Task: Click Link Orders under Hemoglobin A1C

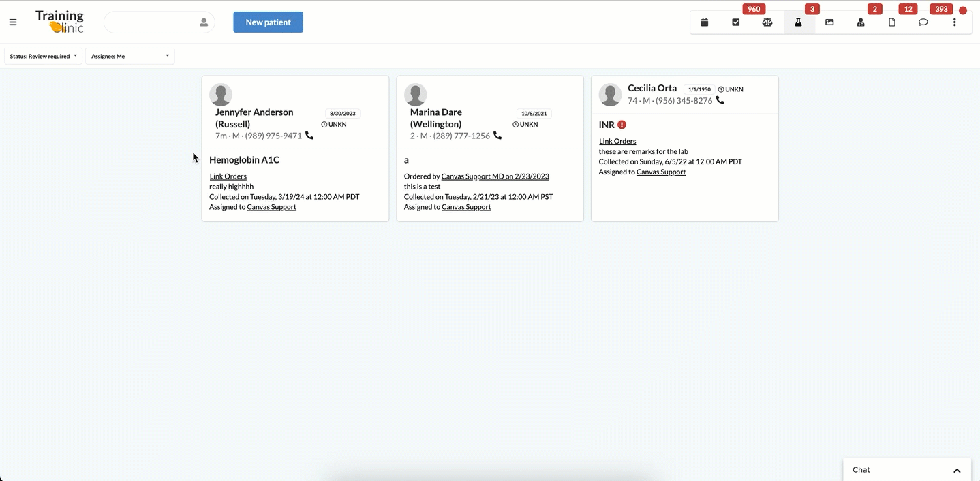Action: point(228,176)
